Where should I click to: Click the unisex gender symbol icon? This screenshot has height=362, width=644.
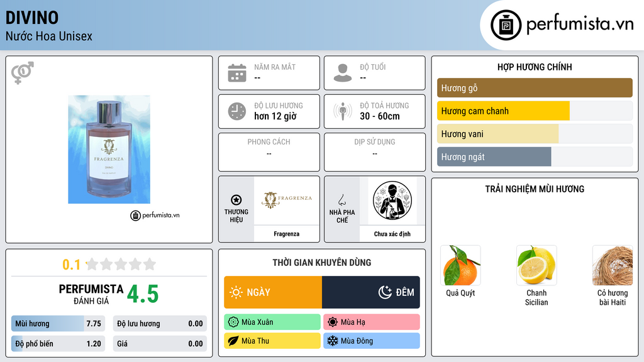click(x=23, y=73)
